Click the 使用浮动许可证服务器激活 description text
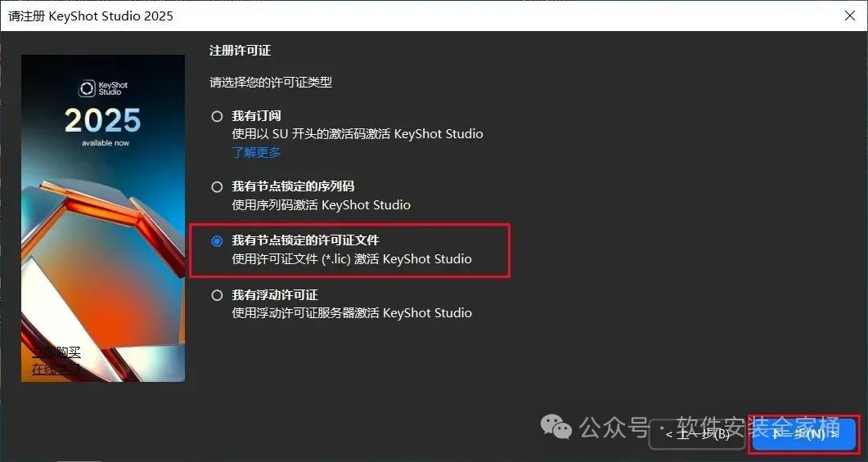The width and height of the screenshot is (868, 462). click(352, 313)
